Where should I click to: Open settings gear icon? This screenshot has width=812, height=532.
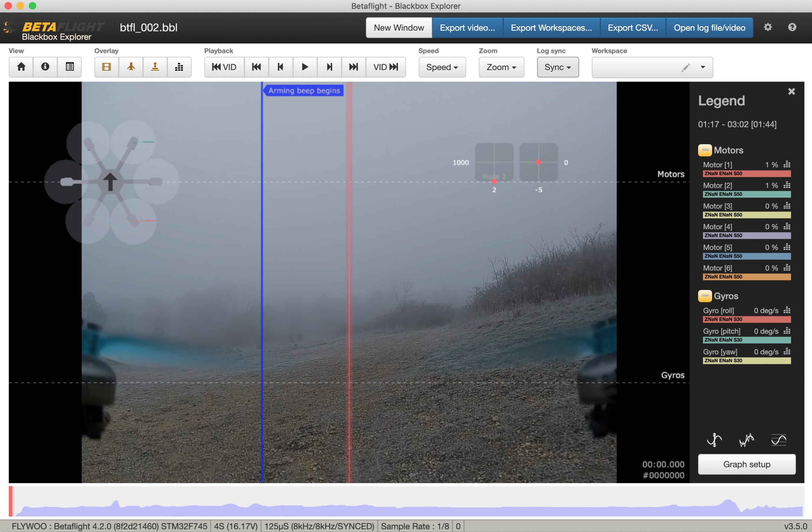point(768,27)
